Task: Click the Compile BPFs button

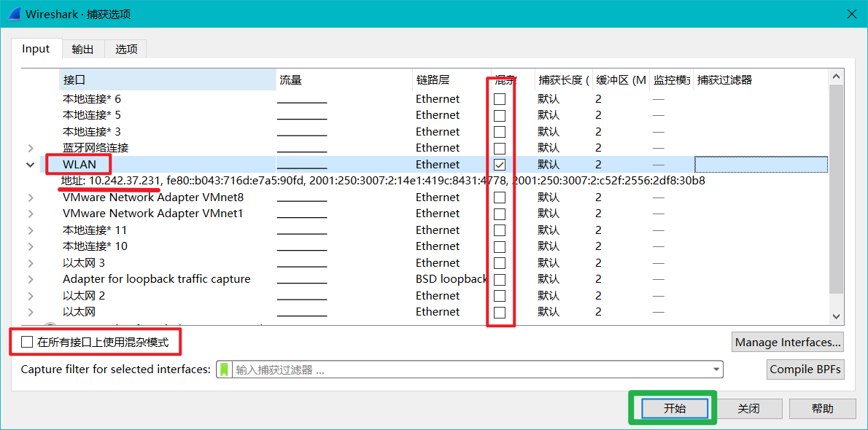Action: pyautogui.click(x=805, y=370)
